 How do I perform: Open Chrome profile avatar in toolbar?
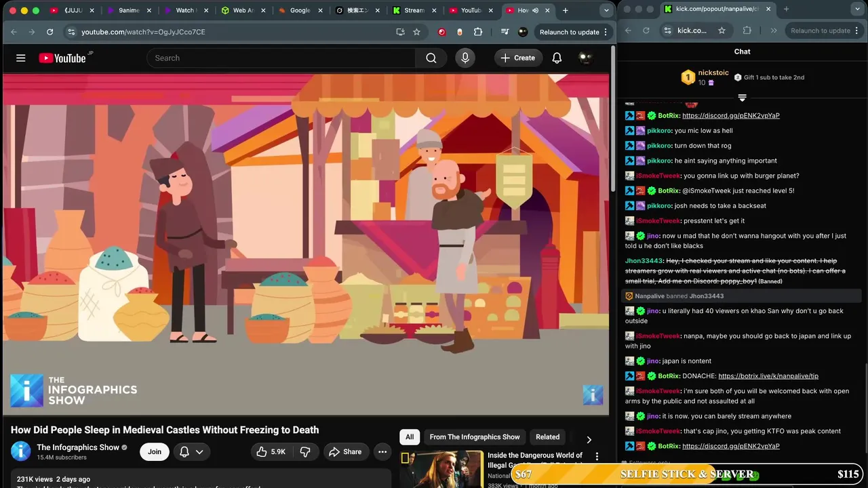click(523, 32)
